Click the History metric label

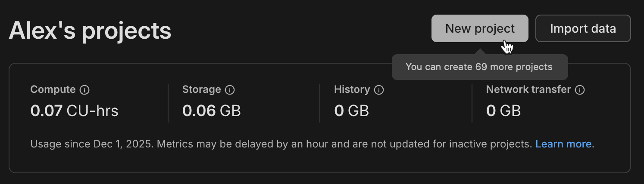(352, 90)
